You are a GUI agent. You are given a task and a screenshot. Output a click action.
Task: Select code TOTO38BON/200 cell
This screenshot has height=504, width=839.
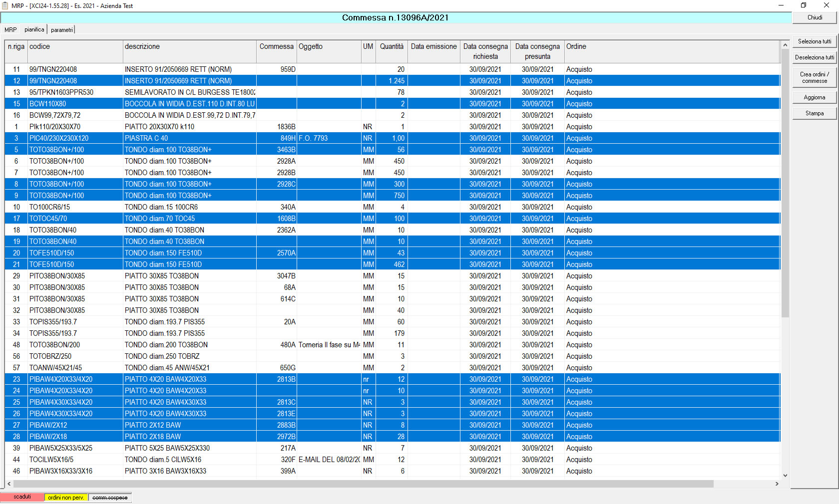point(75,345)
